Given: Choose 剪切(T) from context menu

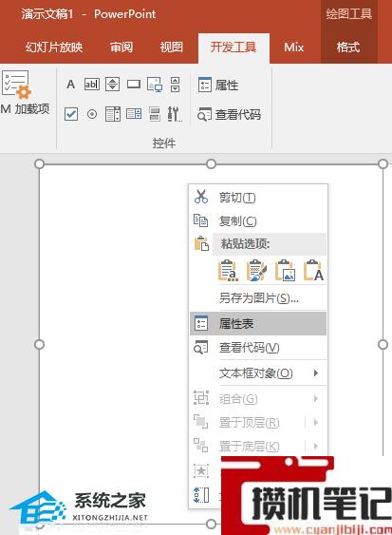Looking at the screenshot, I should click(258, 198).
